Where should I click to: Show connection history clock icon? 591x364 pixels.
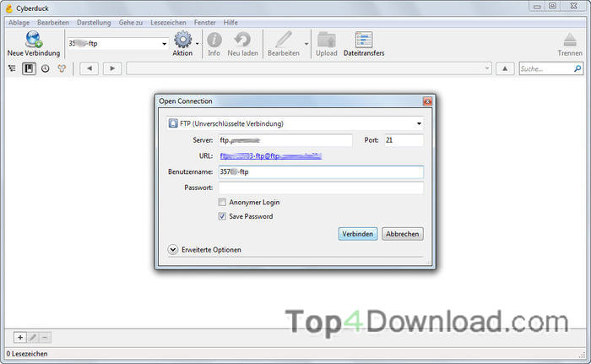click(46, 68)
